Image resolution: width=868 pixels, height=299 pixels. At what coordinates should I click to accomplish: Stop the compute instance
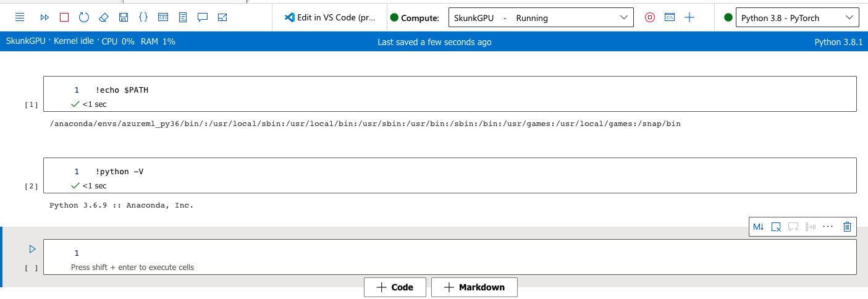[x=649, y=18]
